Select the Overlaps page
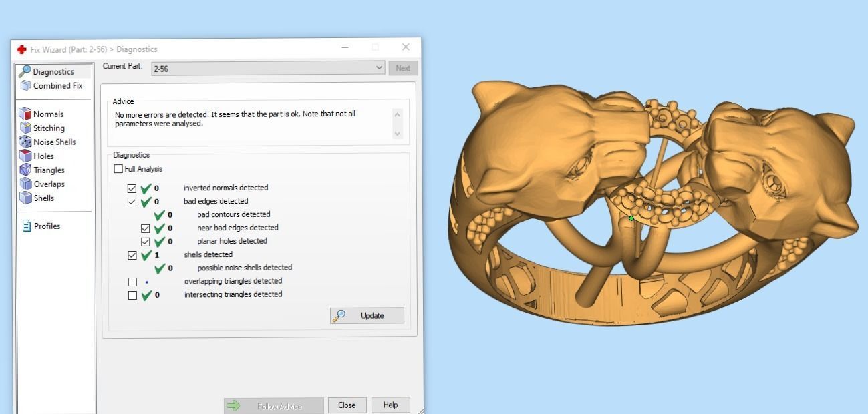 click(49, 184)
